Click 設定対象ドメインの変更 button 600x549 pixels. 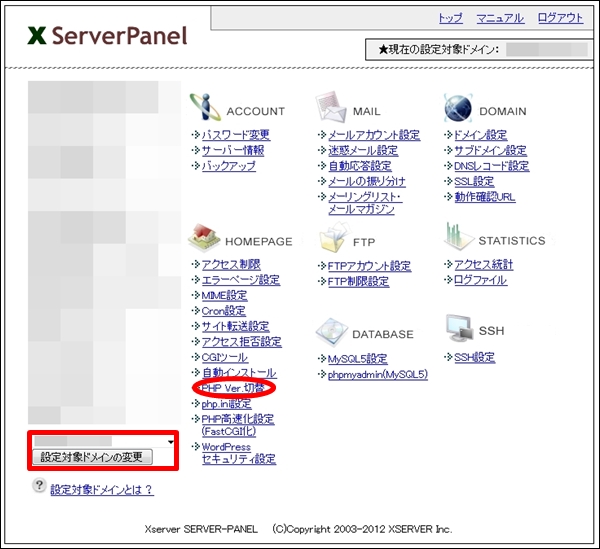(x=92, y=457)
